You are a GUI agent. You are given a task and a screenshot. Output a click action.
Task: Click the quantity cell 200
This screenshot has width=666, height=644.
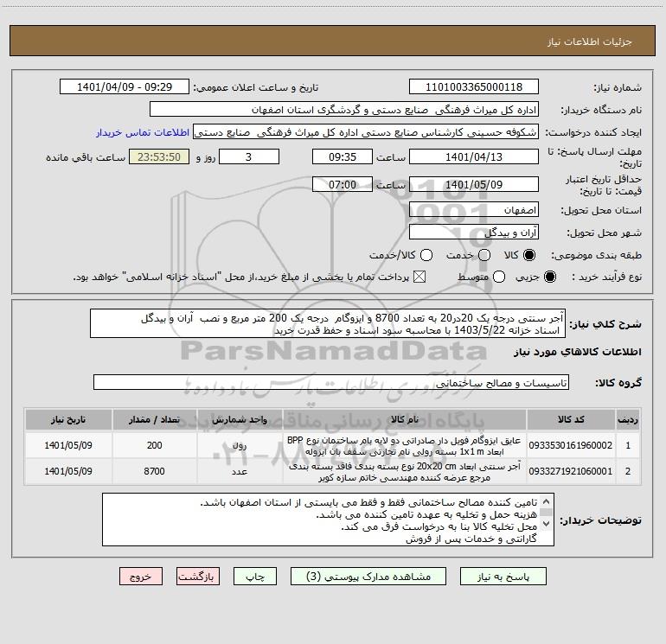(154, 445)
